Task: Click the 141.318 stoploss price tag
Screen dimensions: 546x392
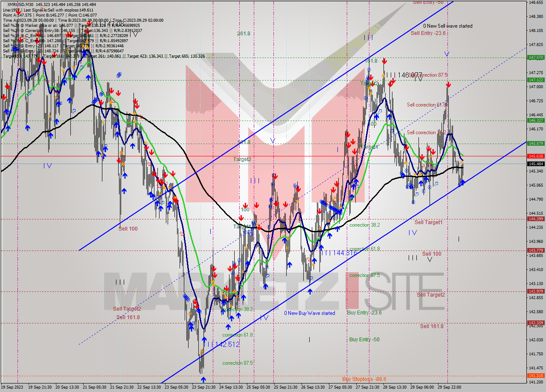Action: point(536,376)
